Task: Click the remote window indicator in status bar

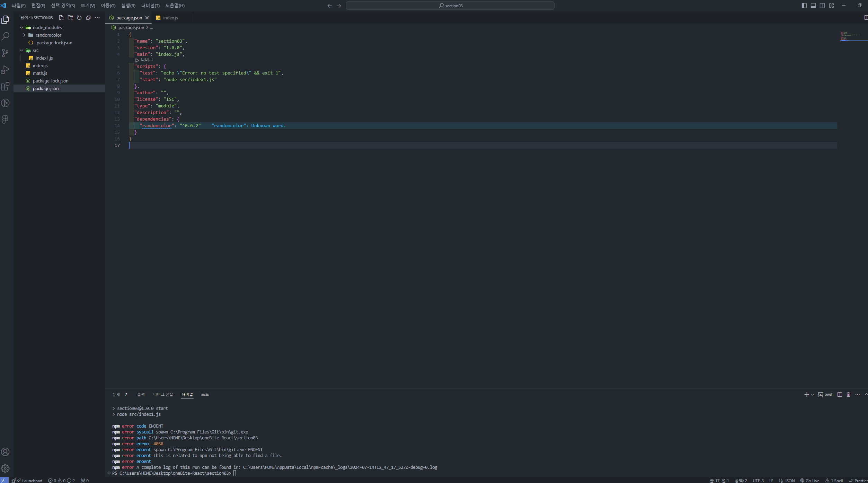Action: [x=4, y=480]
